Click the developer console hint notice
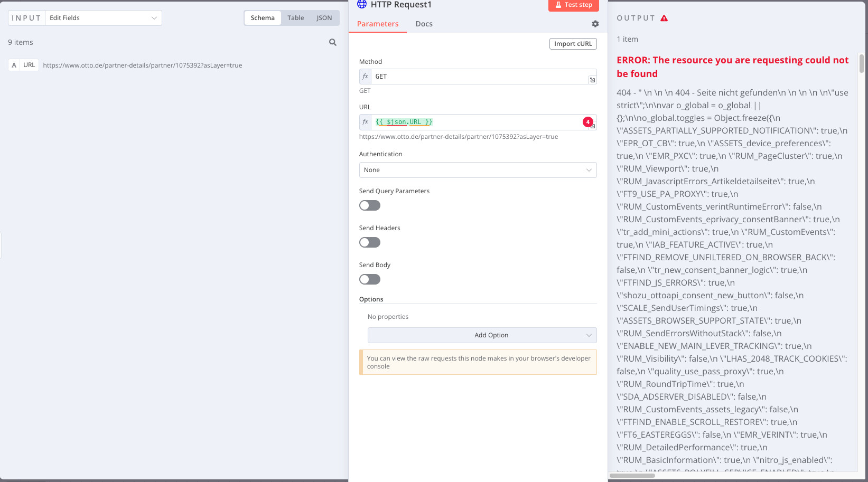This screenshot has height=482, width=868. click(x=478, y=362)
